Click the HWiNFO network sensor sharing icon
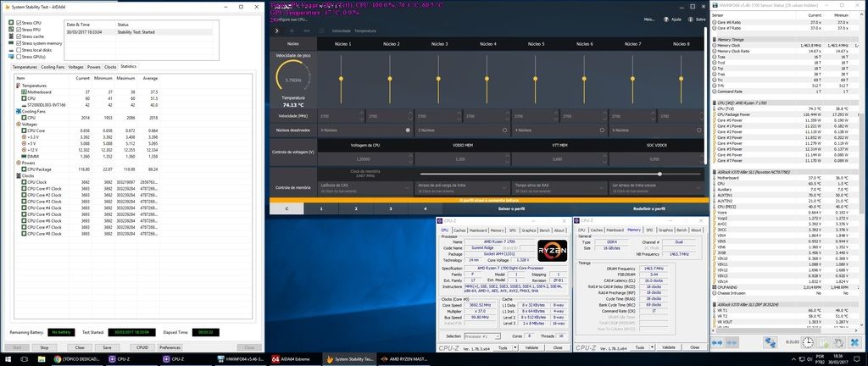 [x=771, y=343]
